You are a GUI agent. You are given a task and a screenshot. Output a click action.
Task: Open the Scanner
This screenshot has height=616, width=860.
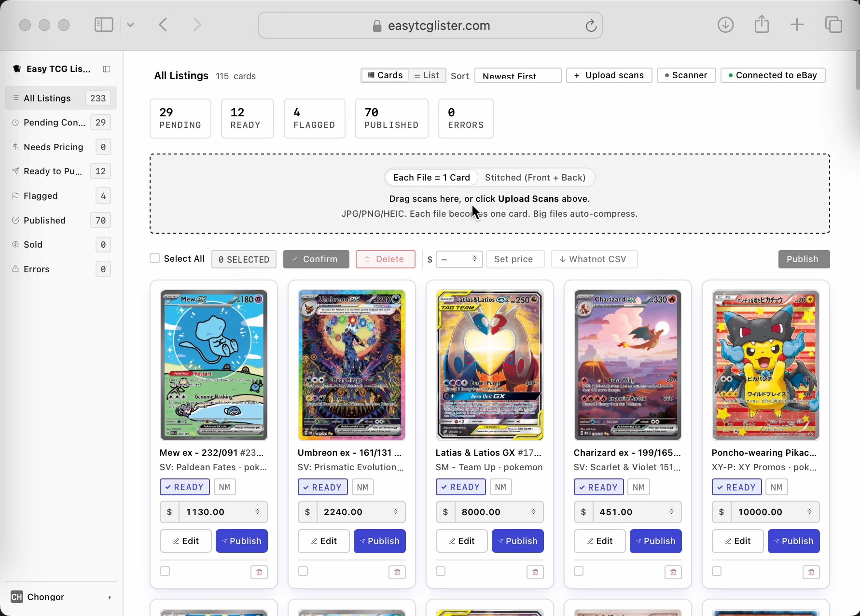686,75
